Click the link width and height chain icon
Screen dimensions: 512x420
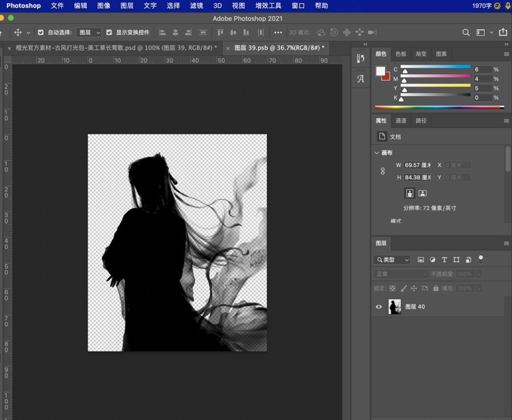tap(383, 171)
